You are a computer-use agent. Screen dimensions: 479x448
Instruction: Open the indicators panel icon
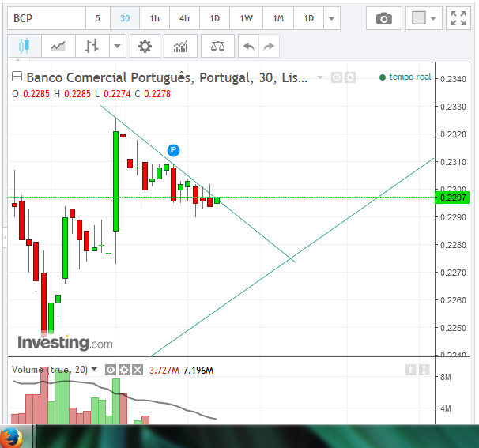click(x=180, y=46)
